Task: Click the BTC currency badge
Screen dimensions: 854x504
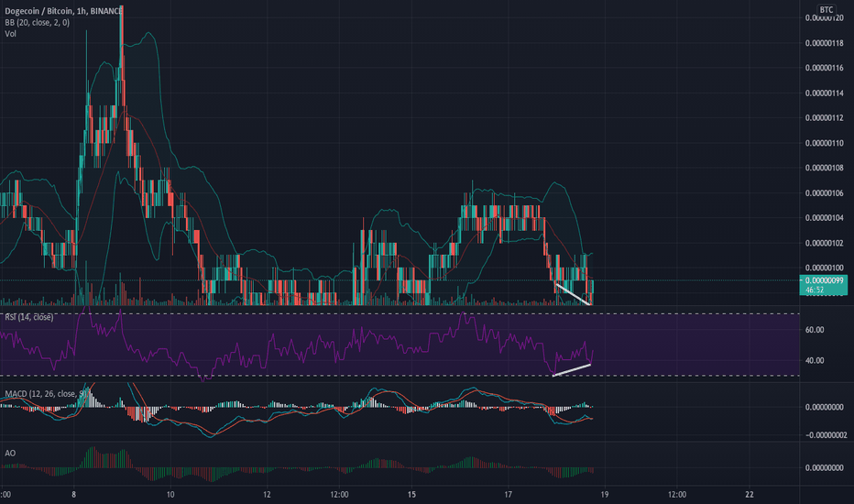Action: (827, 9)
